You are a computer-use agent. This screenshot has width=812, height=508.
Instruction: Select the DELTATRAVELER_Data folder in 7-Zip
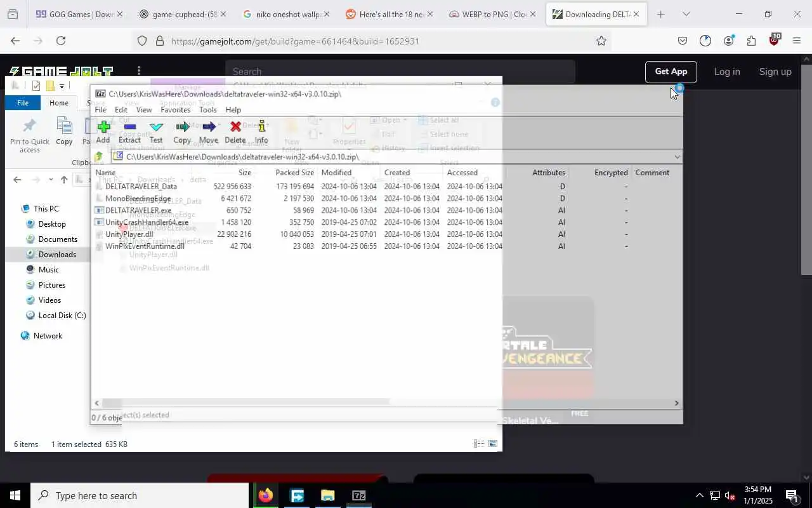click(x=141, y=187)
